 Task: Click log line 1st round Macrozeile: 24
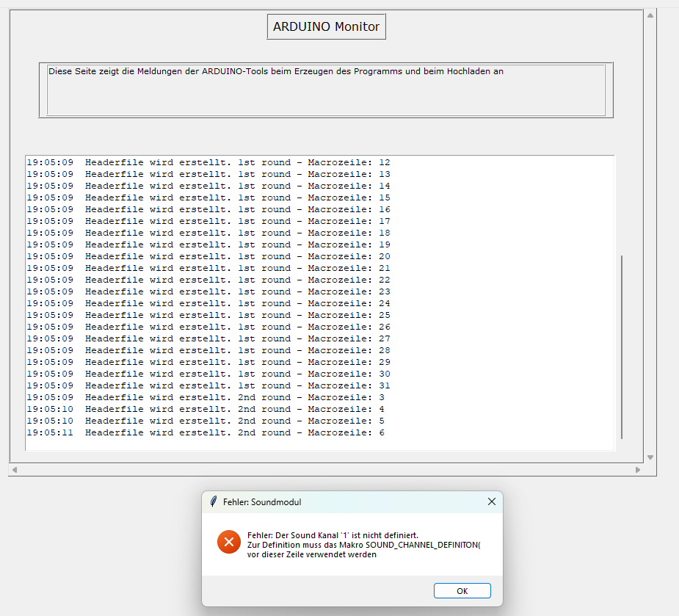point(208,303)
